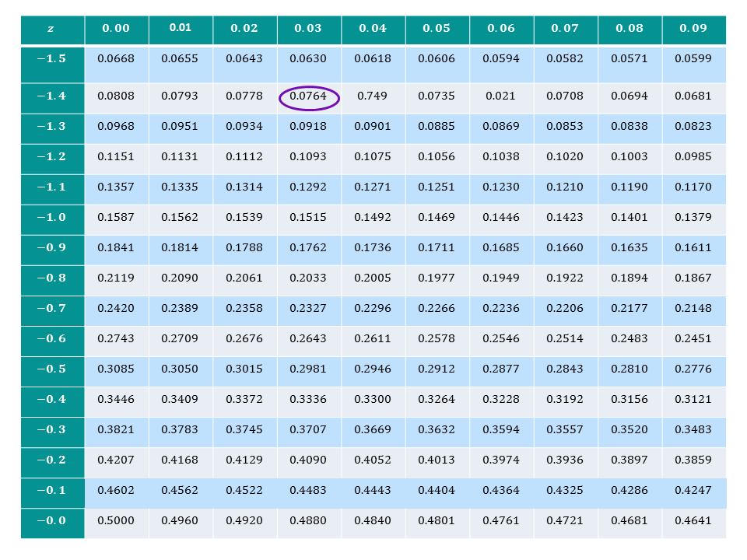Screen dimensions: 747x560
Task: Select the 0.09 column header
Action: [693, 29]
